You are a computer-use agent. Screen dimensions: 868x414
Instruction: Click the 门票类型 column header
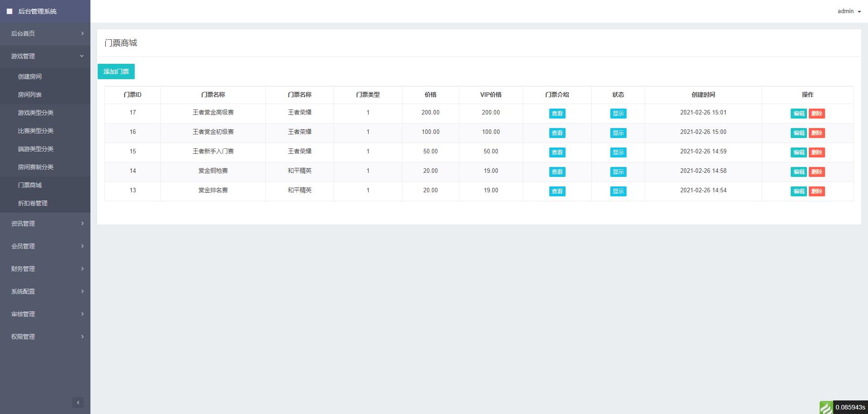pyautogui.click(x=368, y=95)
